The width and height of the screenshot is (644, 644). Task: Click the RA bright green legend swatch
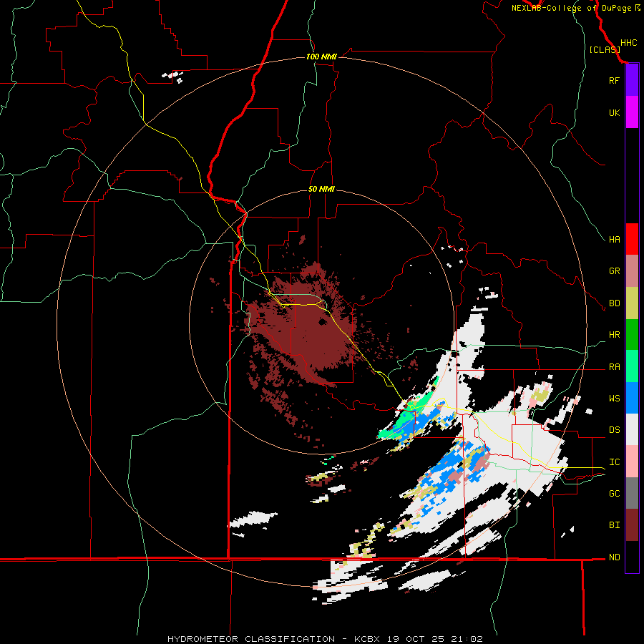click(x=632, y=366)
